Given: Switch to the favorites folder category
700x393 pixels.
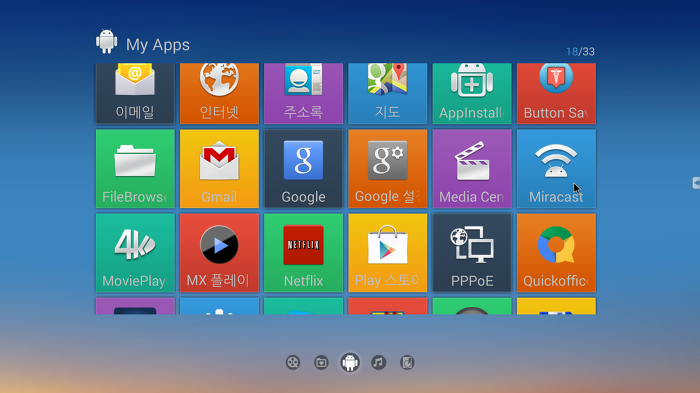Looking at the screenshot, I should 321,363.
